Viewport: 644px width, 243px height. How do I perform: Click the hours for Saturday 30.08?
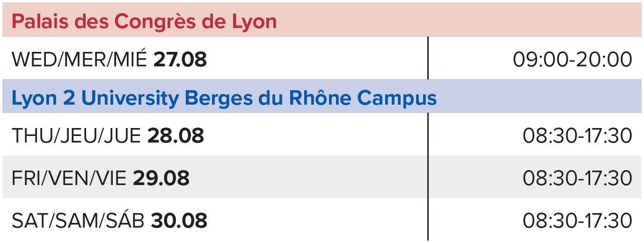tap(578, 221)
